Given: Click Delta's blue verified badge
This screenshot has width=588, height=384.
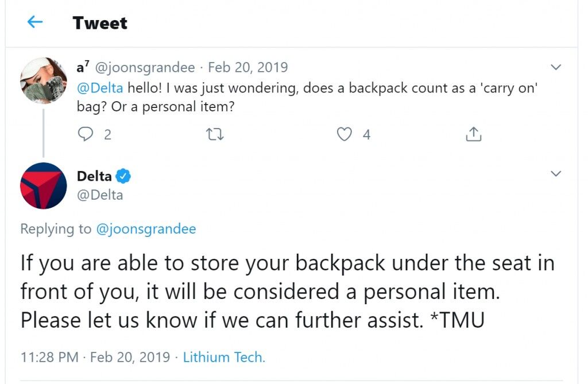Looking at the screenshot, I should coord(123,176).
